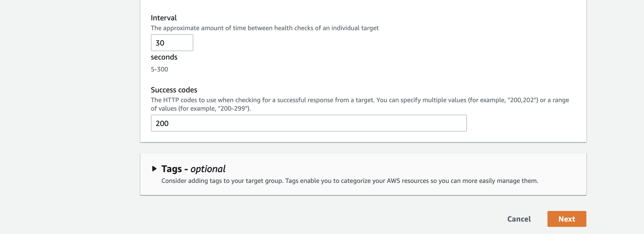Click the Next button
Screen dimensions: 644x234
click(567, 219)
